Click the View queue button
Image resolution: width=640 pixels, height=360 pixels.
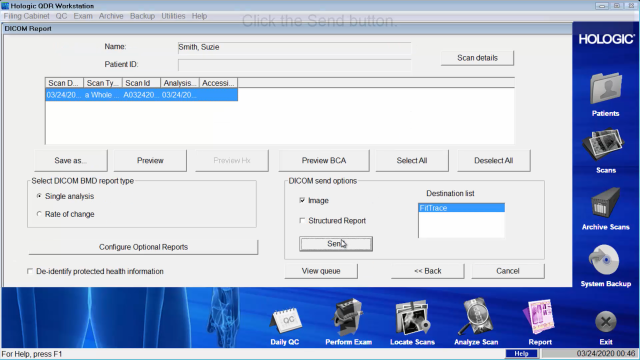[x=321, y=271]
